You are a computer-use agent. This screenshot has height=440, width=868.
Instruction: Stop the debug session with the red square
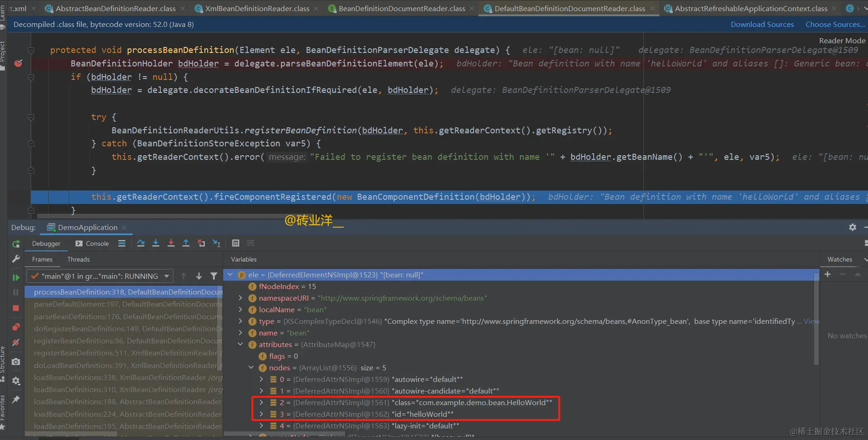16,308
